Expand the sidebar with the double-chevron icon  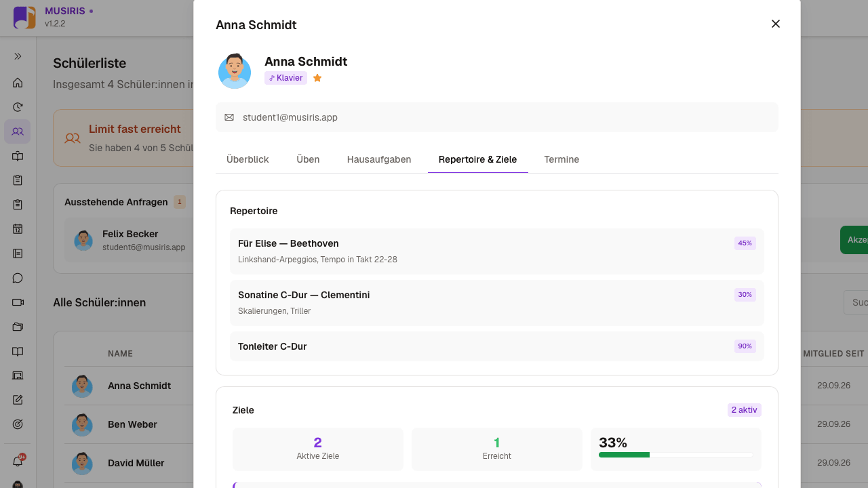18,56
